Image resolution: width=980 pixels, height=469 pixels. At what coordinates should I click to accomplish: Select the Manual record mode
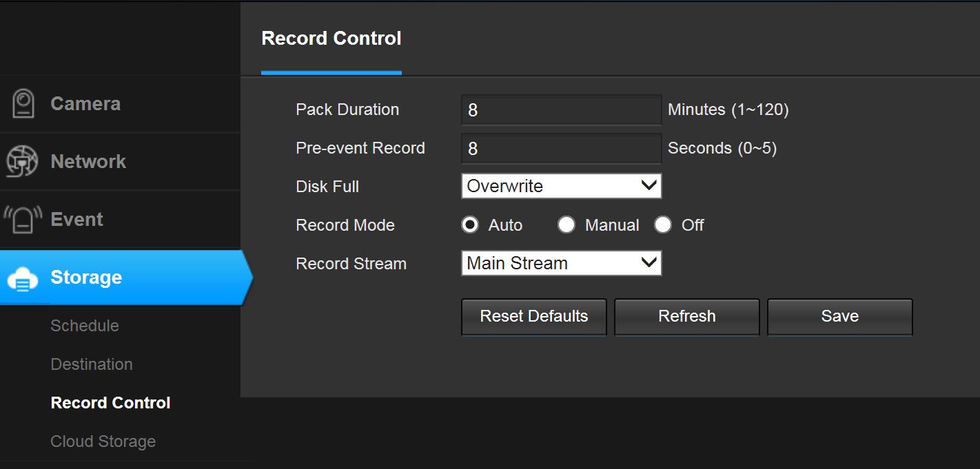click(566, 225)
